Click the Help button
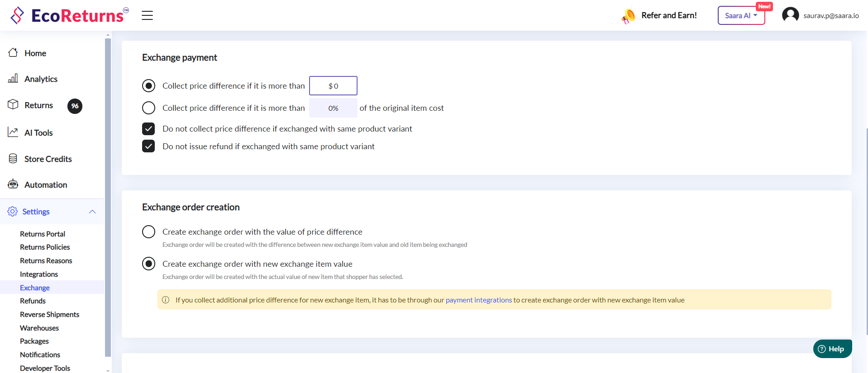868x373 pixels. [832, 349]
